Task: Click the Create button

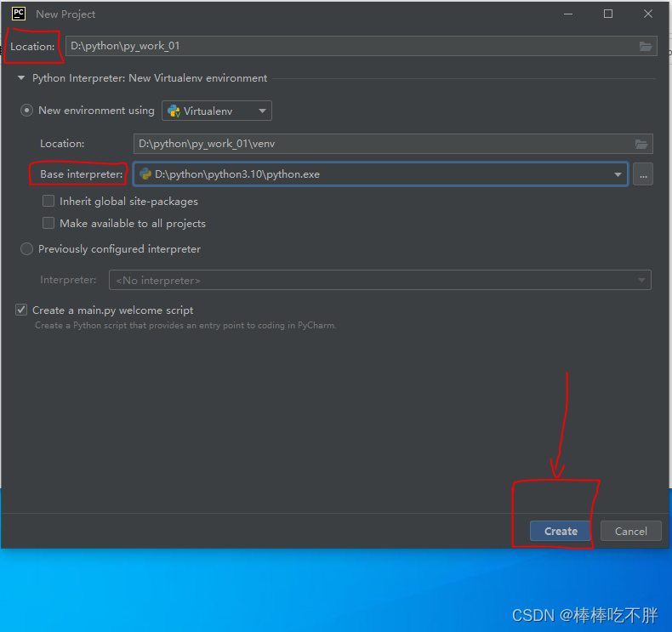Action: point(561,532)
